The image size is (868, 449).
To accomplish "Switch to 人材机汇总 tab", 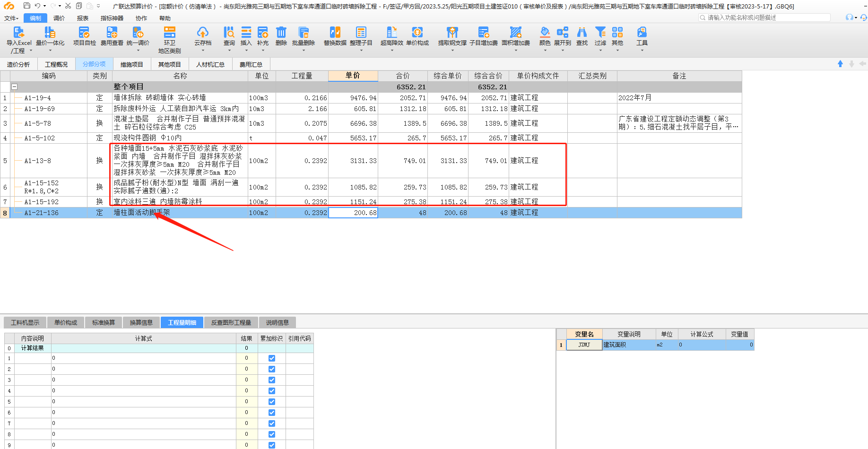I will (210, 64).
